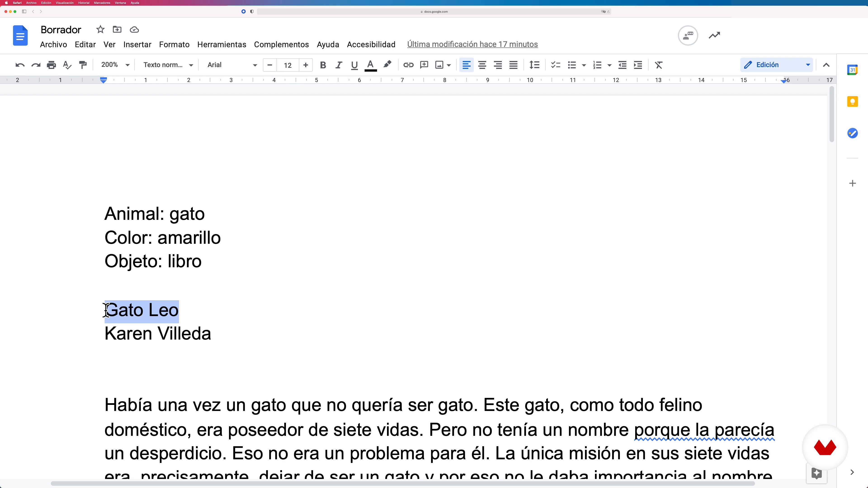
Task: Open Google Docs home icon
Action: click(x=20, y=35)
